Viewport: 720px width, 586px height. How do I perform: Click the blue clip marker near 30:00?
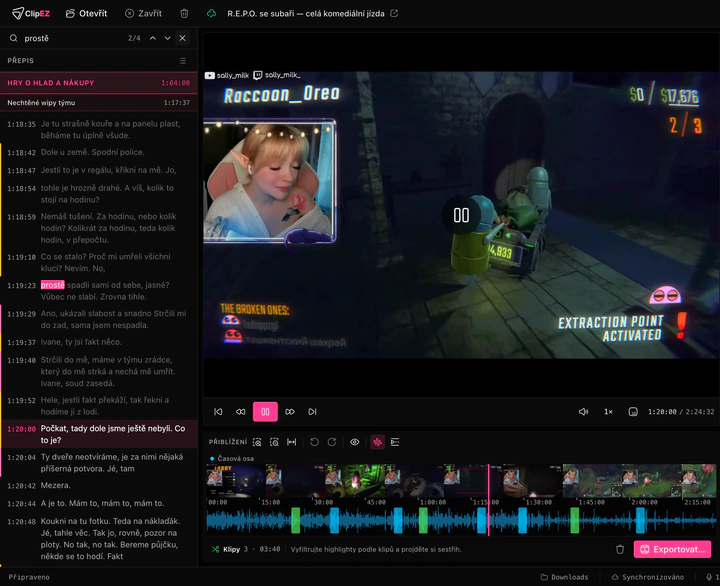coord(334,520)
